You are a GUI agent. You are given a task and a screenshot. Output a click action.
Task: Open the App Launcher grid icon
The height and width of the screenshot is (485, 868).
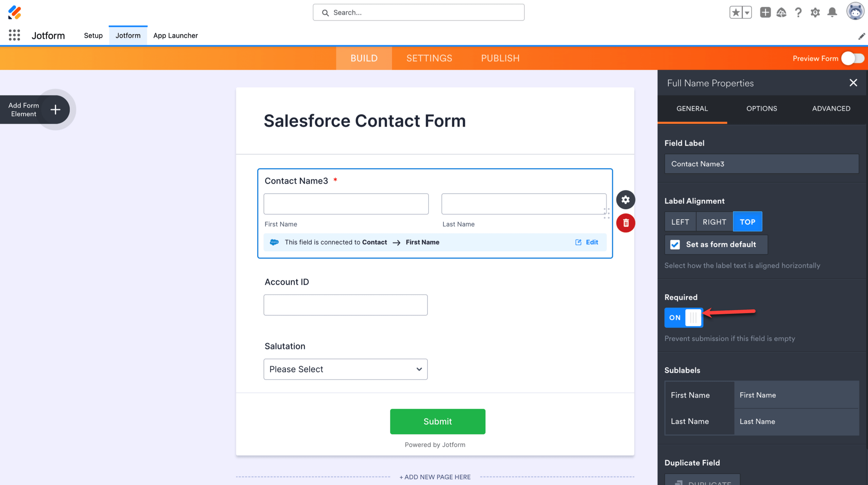click(14, 35)
